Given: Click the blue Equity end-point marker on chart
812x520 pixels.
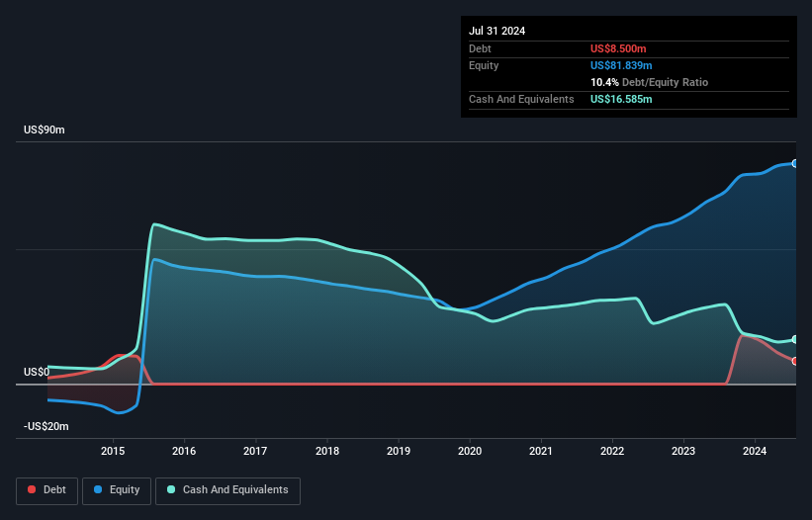Looking at the screenshot, I should point(795,163).
